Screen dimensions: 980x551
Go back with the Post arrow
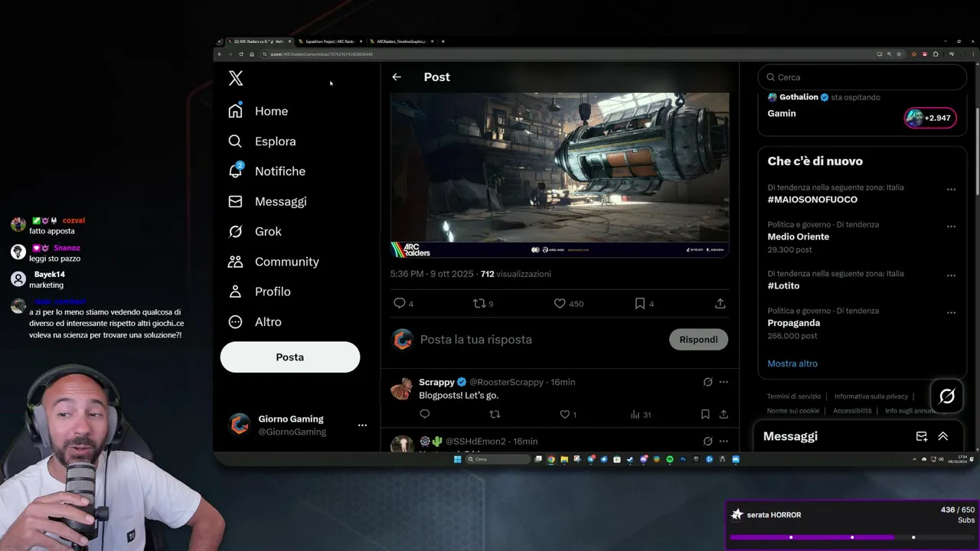(397, 77)
